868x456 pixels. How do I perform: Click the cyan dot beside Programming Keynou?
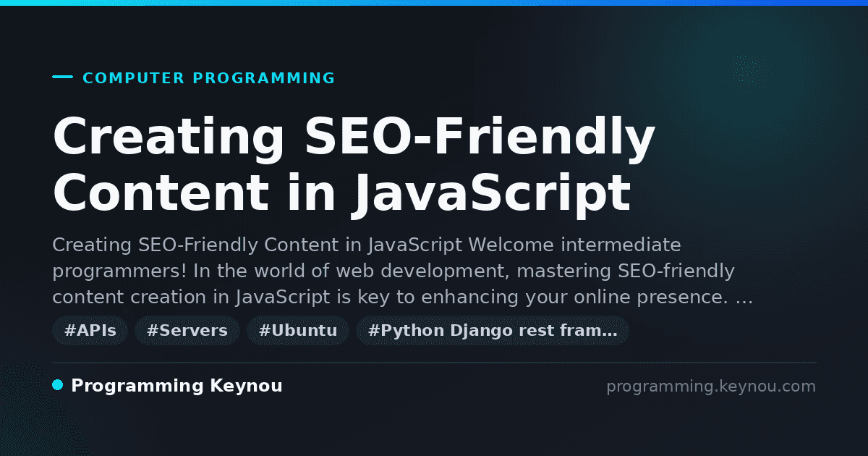point(58,385)
